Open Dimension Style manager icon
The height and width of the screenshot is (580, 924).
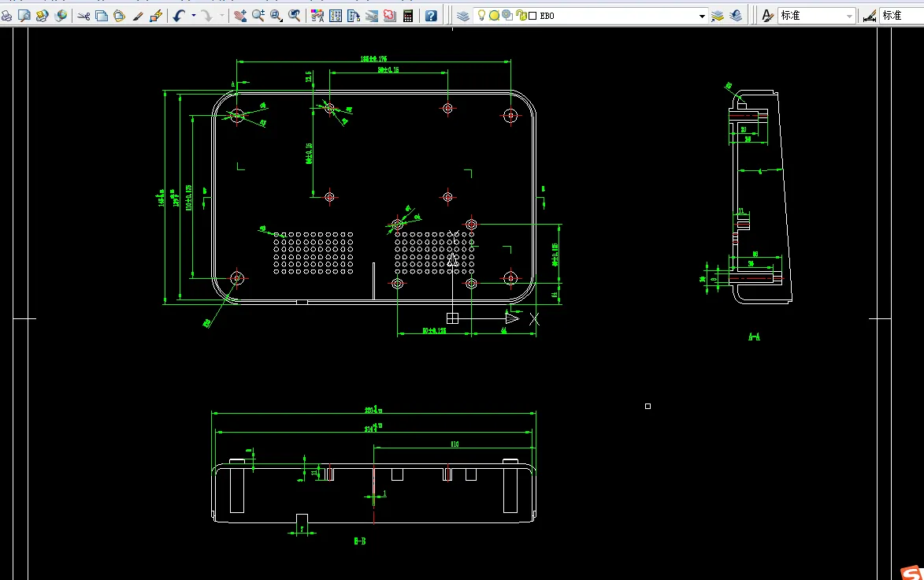869,16
